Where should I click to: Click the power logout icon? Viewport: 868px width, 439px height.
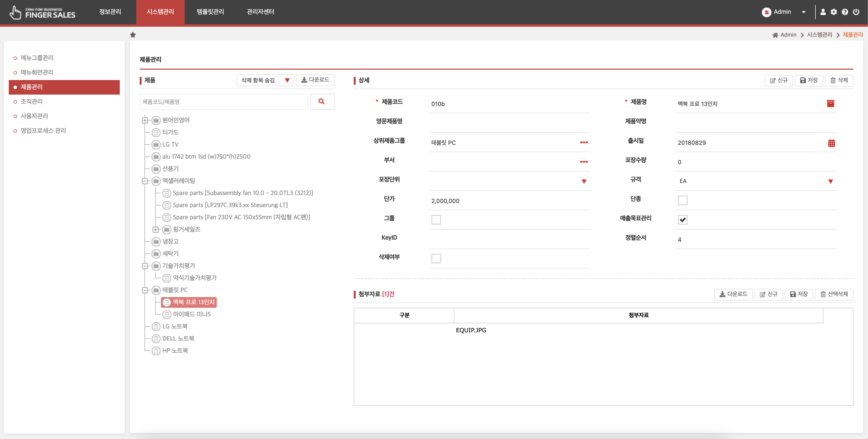point(856,12)
